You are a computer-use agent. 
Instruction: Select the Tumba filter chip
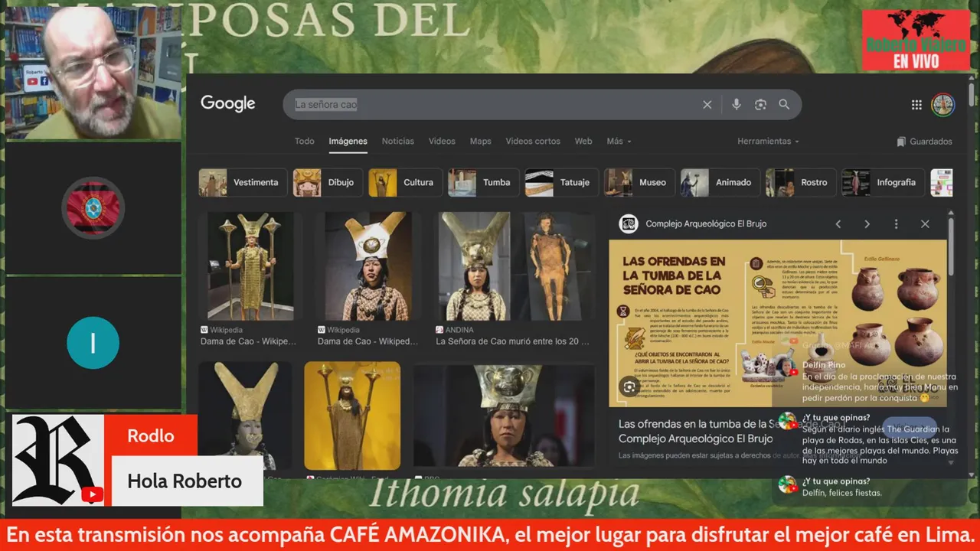tap(483, 183)
